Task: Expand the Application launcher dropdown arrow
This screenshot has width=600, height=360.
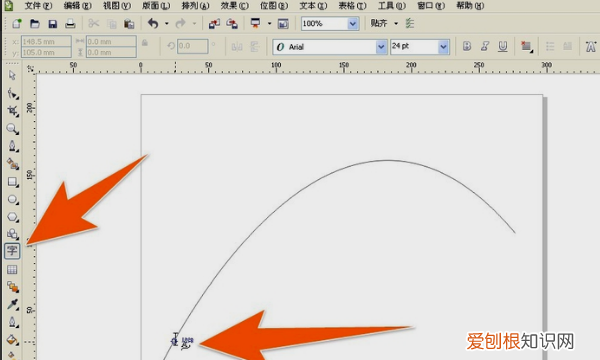Action: tap(269, 24)
